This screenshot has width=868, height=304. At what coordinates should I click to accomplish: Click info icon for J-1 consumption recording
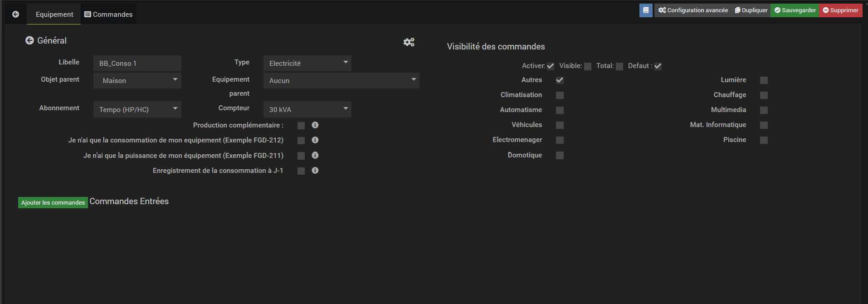(x=315, y=171)
